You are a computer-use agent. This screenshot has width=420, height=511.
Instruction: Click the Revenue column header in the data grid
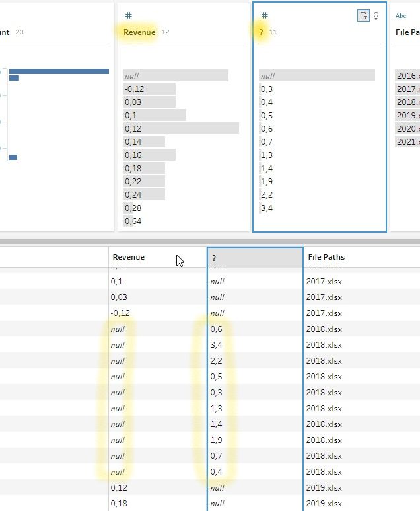[x=158, y=257]
